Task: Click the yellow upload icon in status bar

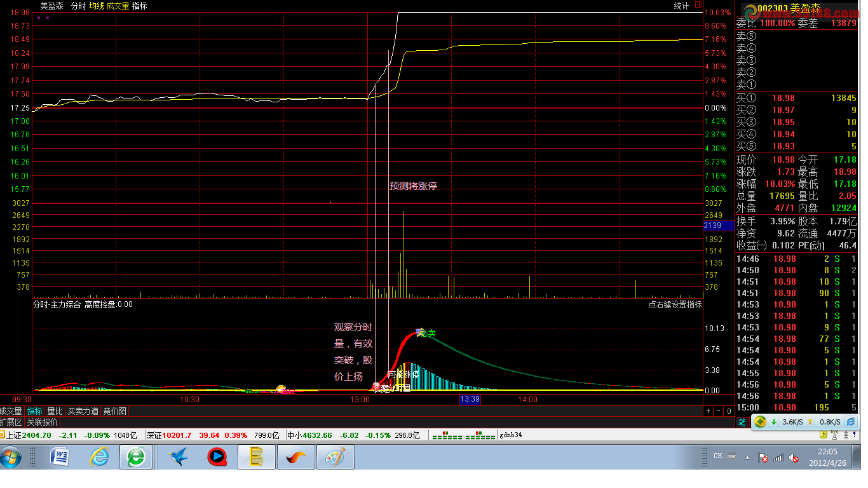Action: (x=823, y=435)
